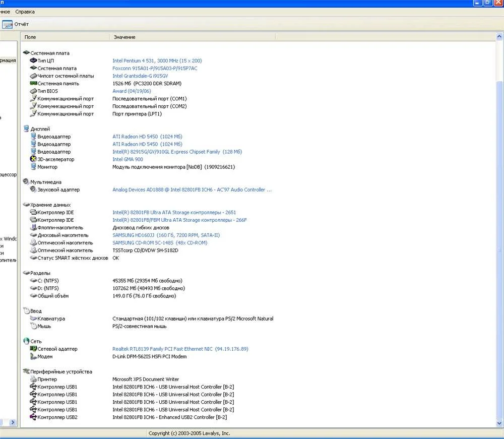
Task: Select the TSSTcorp CD/DVDW SH-S182D value
Action: click(x=145, y=250)
